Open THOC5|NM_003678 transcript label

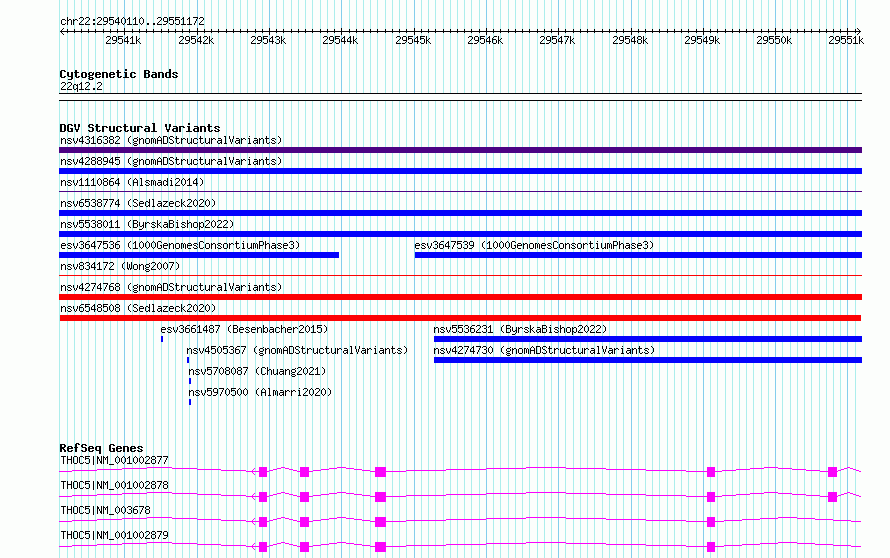(106, 510)
